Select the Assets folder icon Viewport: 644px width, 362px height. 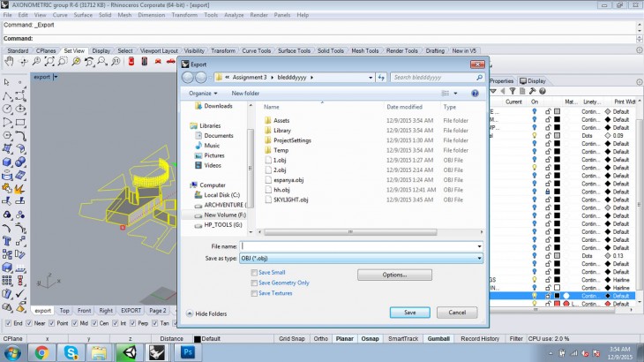[x=268, y=120]
